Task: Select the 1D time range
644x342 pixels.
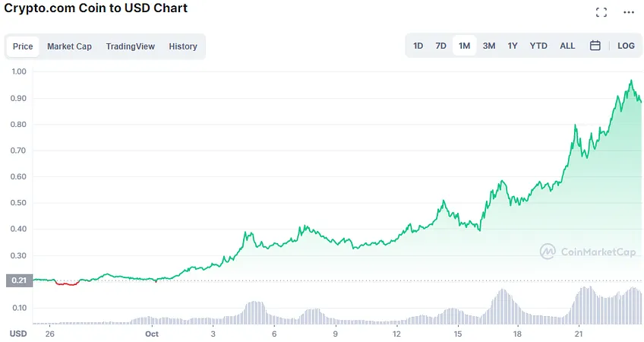Action: tap(418, 46)
